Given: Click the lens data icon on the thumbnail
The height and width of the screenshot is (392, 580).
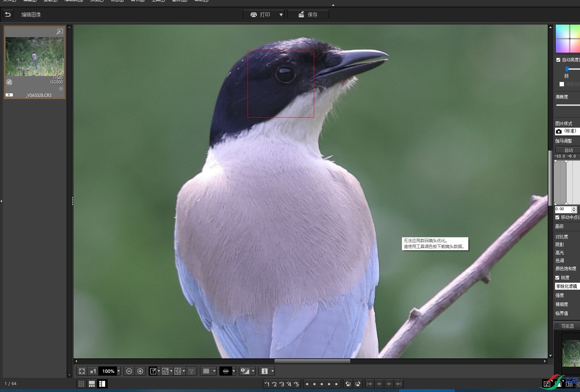Looking at the screenshot, I should tap(9, 82).
